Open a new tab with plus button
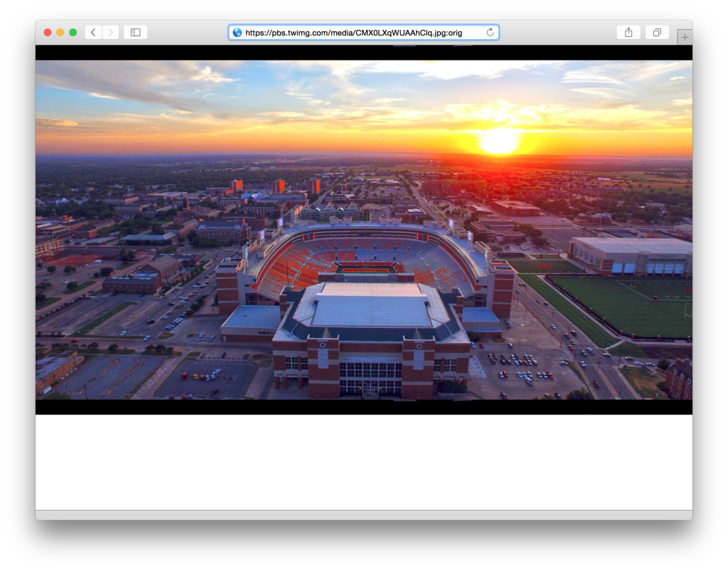The width and height of the screenshot is (728, 571). [x=685, y=38]
